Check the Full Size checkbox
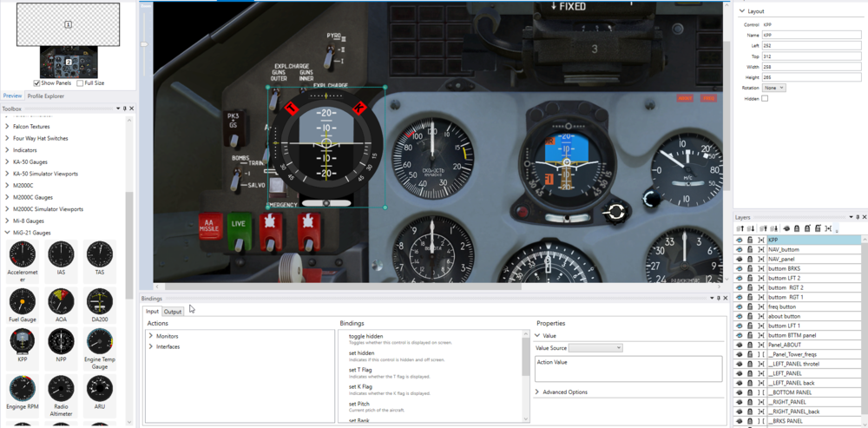Image resolution: width=868 pixels, height=428 pixels. pyautogui.click(x=80, y=83)
